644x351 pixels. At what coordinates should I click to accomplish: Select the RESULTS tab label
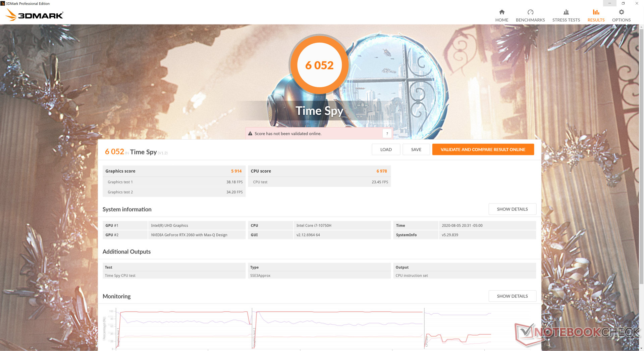pyautogui.click(x=596, y=20)
